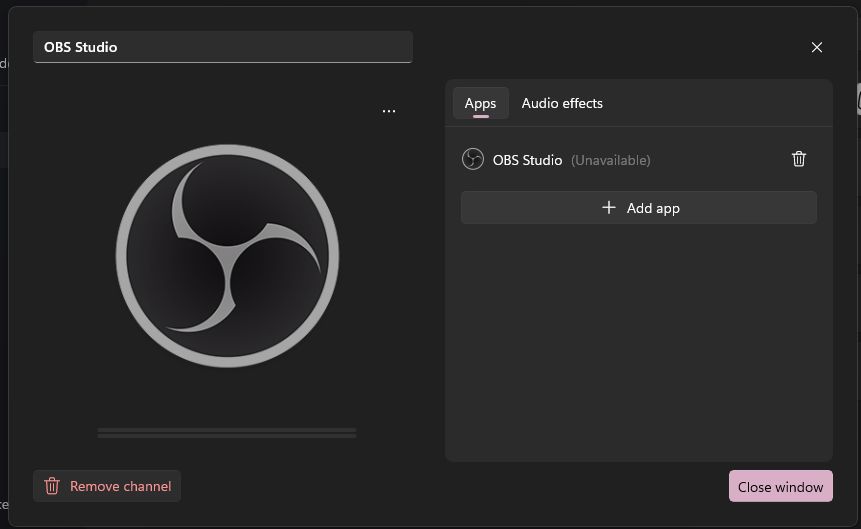Delete OBS Studio app via trash icon
The width and height of the screenshot is (861, 529).
point(798,159)
